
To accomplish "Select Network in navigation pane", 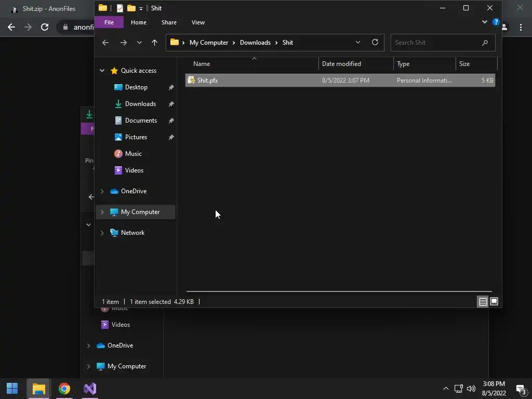I will (132, 232).
